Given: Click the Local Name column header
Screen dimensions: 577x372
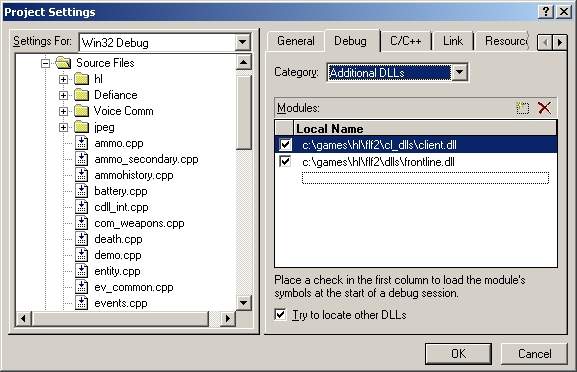Looking at the screenshot, I should pyautogui.click(x=425, y=128).
